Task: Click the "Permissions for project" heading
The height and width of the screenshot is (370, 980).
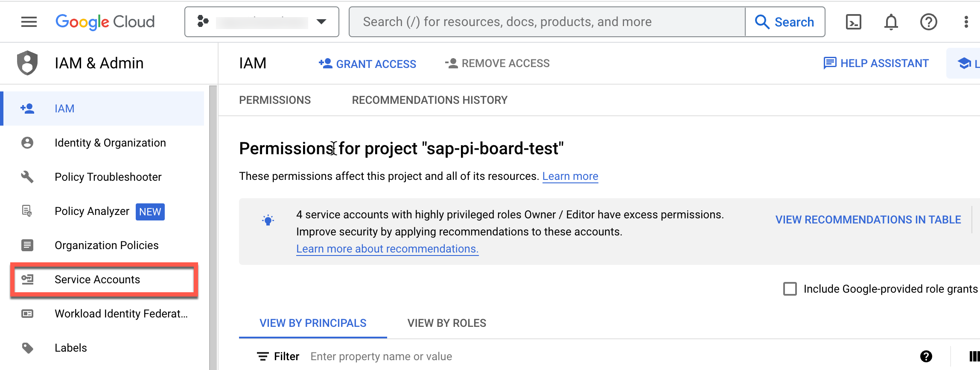Action: [401, 149]
